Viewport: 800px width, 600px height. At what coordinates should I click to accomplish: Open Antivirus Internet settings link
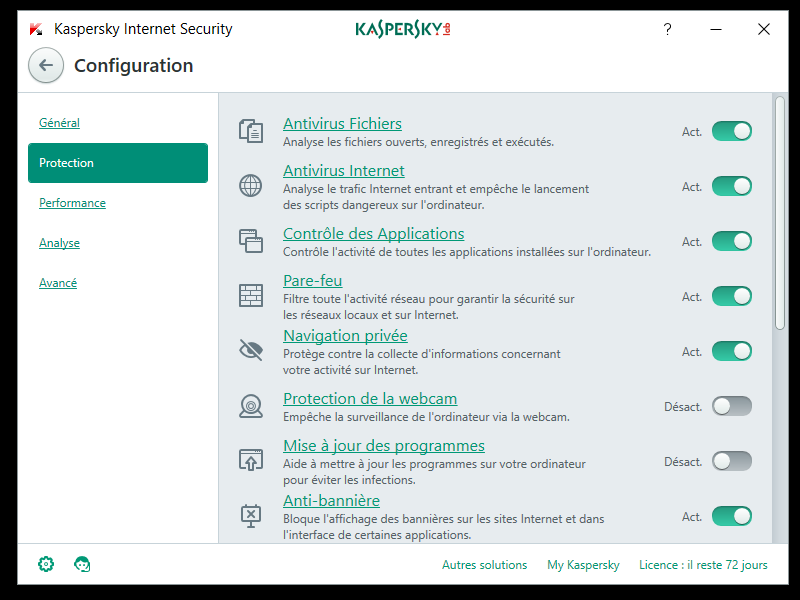[344, 170]
